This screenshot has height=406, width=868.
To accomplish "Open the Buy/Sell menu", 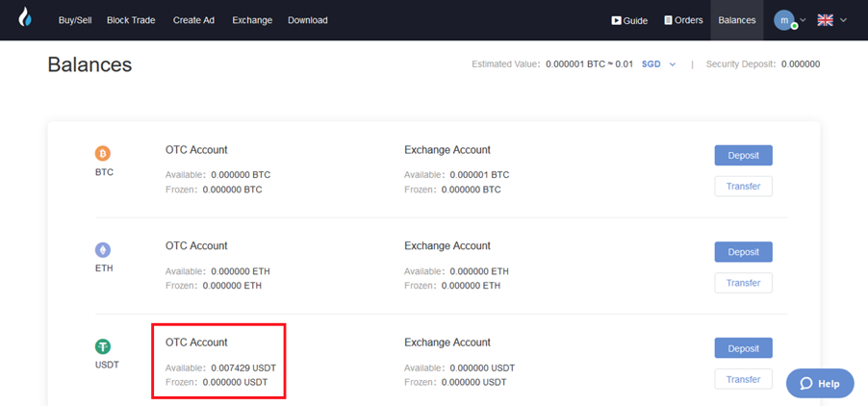I will (x=75, y=20).
